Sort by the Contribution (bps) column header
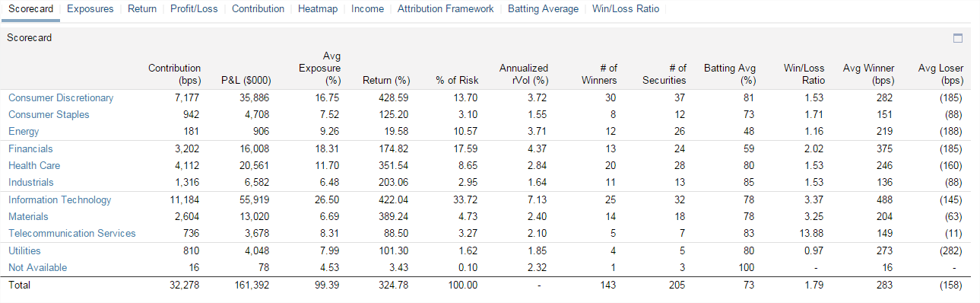 tap(174, 74)
